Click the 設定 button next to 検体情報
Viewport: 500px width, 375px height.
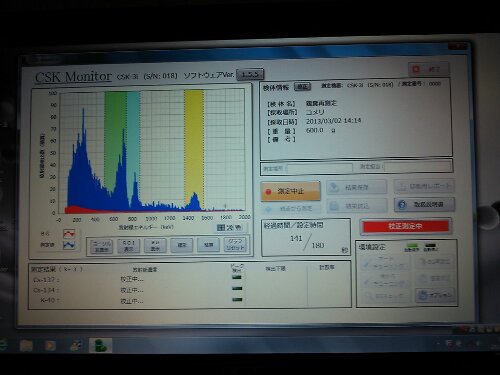[x=302, y=87]
